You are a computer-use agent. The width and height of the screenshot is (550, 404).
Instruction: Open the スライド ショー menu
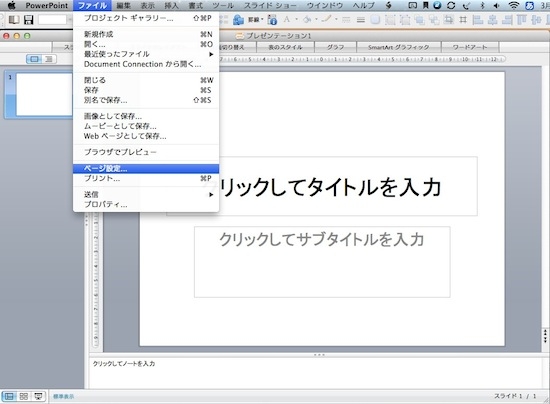[270, 5]
